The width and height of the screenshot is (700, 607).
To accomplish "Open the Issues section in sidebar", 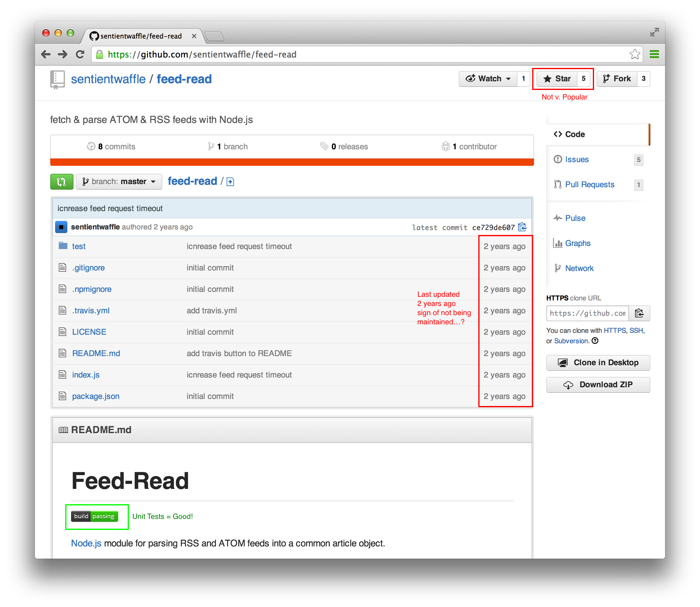I will coord(577,159).
